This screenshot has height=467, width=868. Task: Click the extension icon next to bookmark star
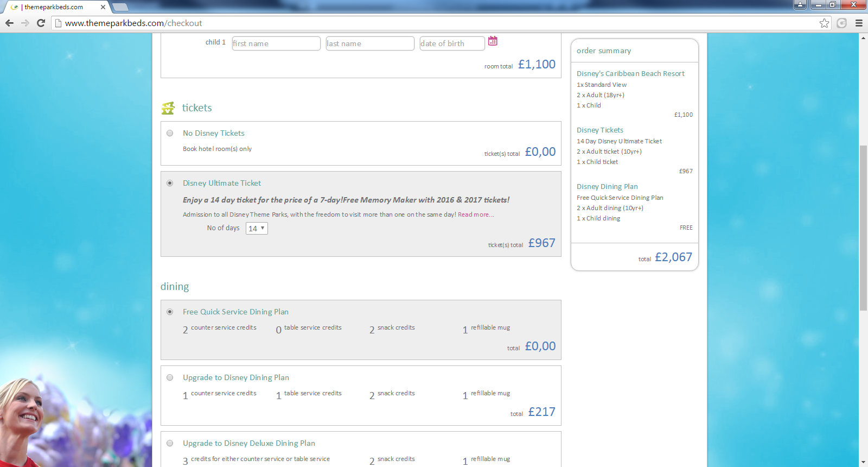[842, 23]
